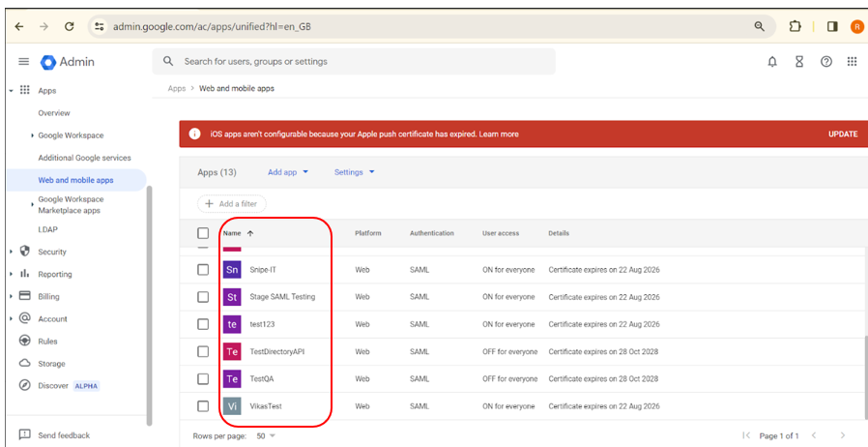The height and width of the screenshot is (447, 868).
Task: Click the Security shield icon in sidebar
Action: click(24, 251)
